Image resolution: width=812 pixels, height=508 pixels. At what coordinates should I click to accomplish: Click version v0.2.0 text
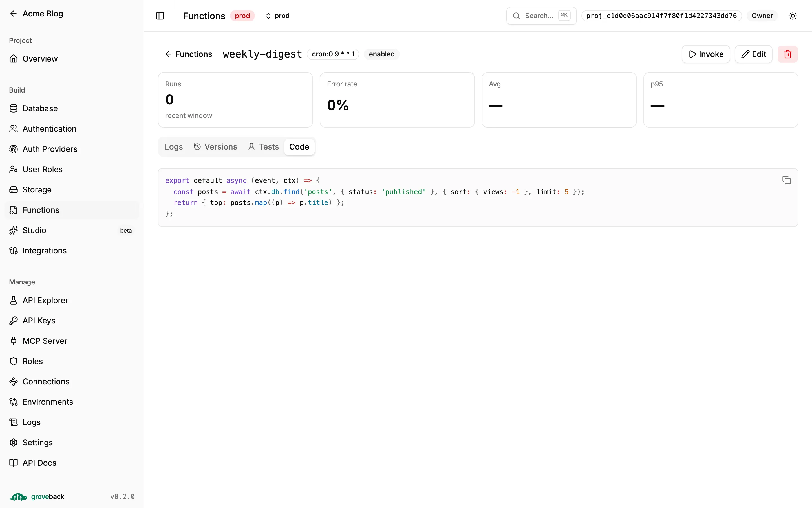[122, 497]
